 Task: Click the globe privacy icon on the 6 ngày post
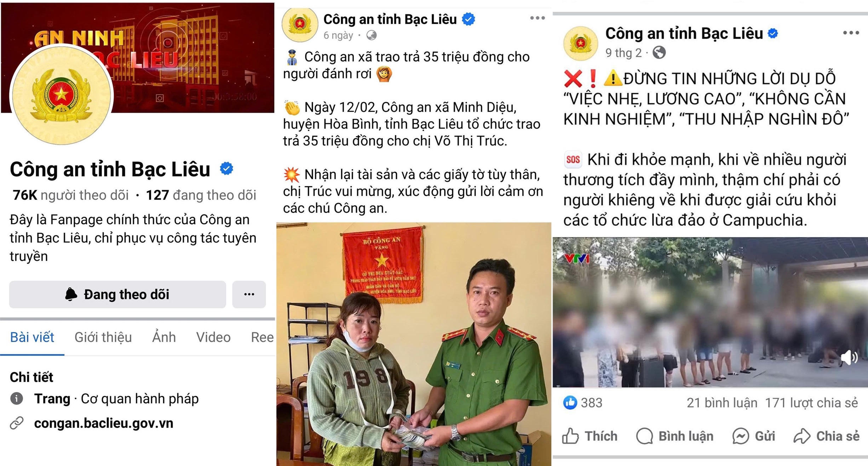pos(371,35)
